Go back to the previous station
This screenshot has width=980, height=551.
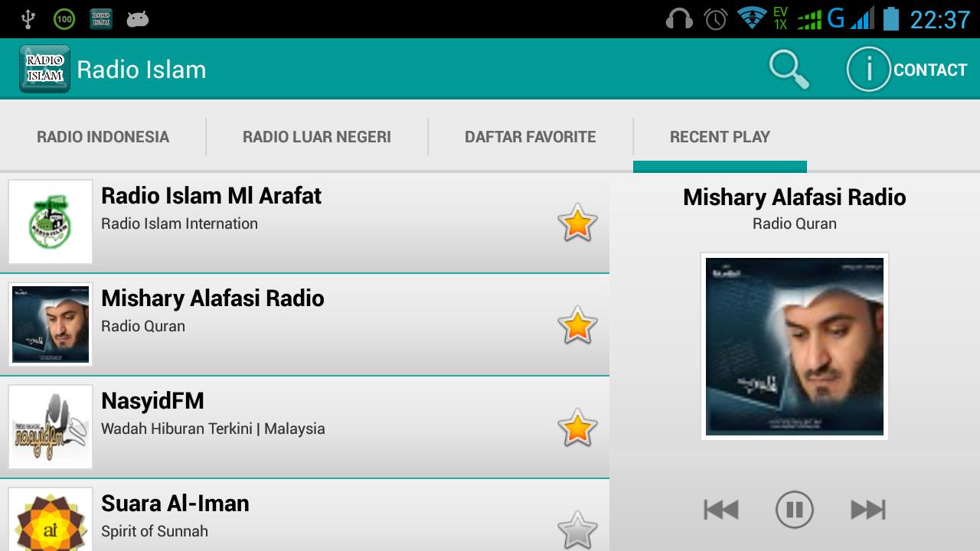click(720, 510)
